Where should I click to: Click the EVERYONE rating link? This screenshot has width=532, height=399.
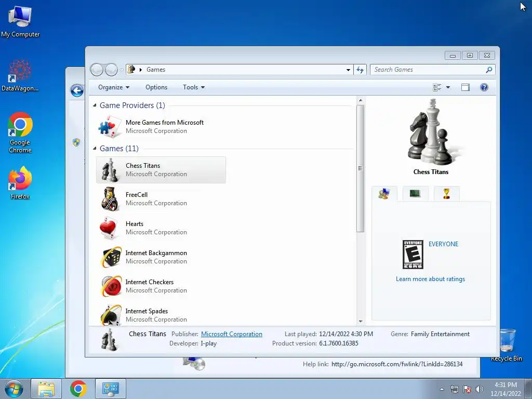pyautogui.click(x=443, y=244)
